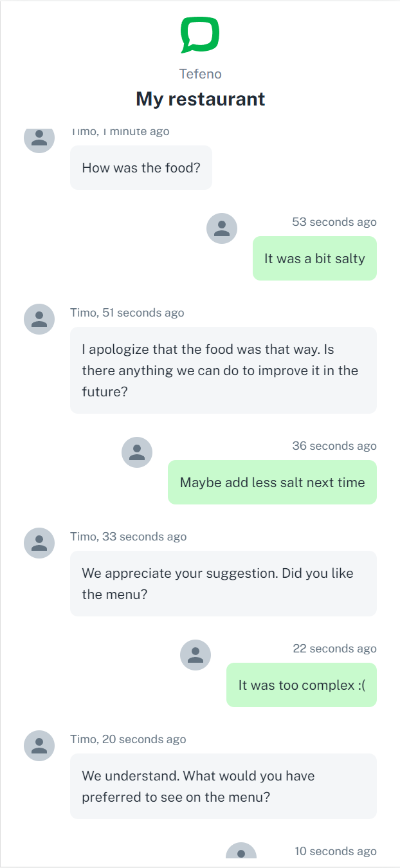Image resolution: width=400 pixels, height=868 pixels.
Task: Click the user avatar next to "It was a bit salty"
Action: point(222,228)
